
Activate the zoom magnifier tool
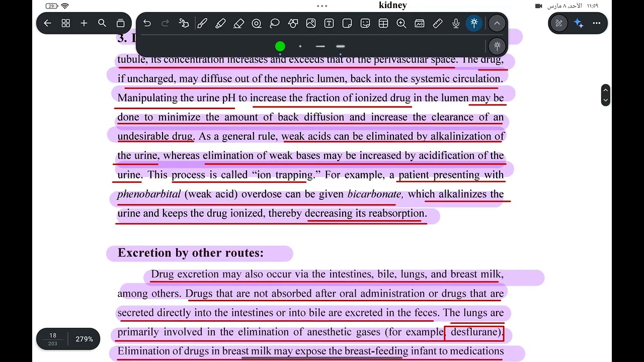(x=401, y=23)
